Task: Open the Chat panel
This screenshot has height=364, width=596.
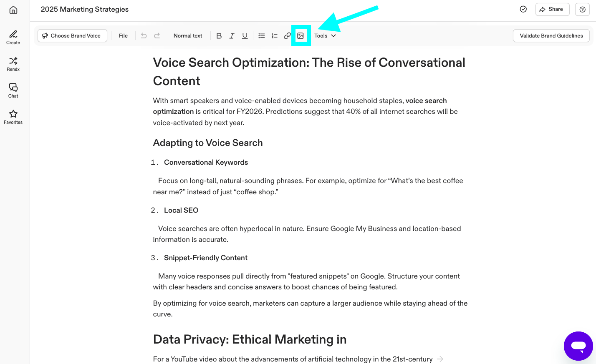Action: tap(13, 90)
